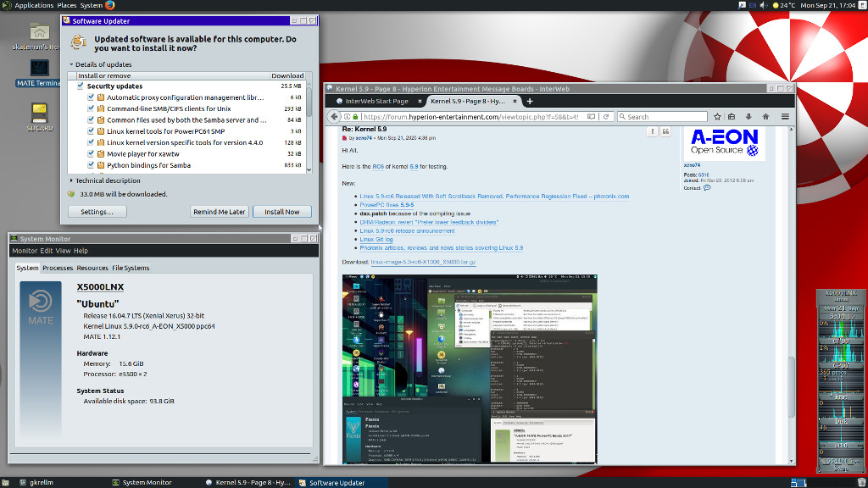Image resolution: width=868 pixels, height=488 pixels.
Task: Click the desktop screenshot image in post
Action: pos(470,369)
